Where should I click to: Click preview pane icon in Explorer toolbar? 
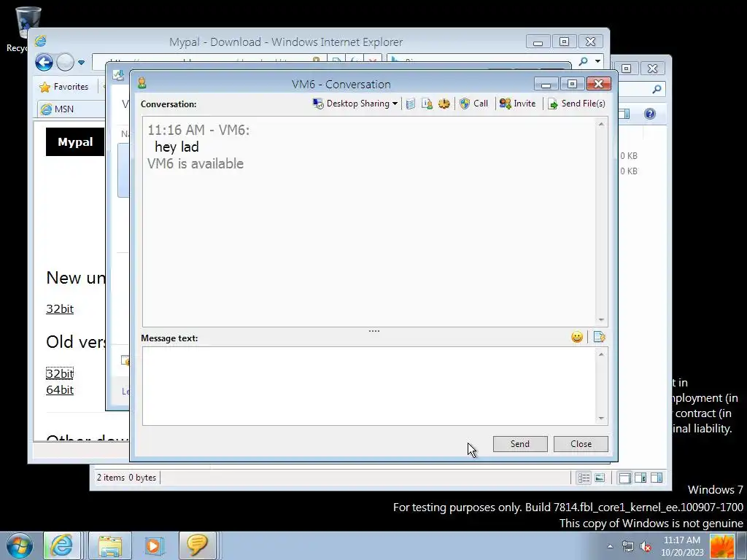(624, 114)
